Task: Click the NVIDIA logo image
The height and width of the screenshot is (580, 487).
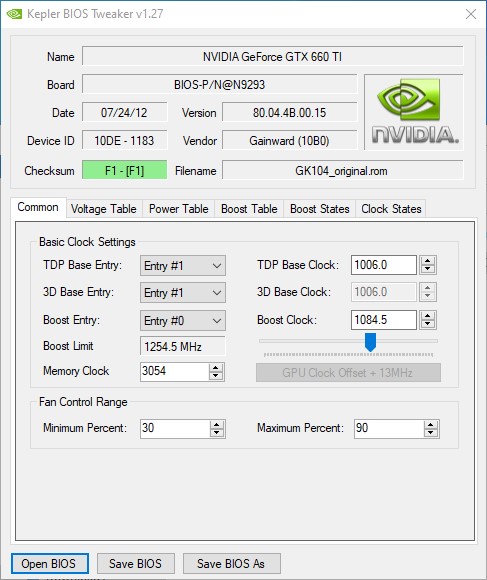Action: (x=413, y=112)
